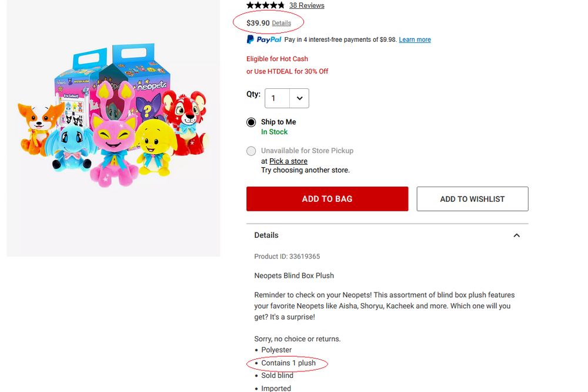Select the Ship to Me option

(x=251, y=122)
